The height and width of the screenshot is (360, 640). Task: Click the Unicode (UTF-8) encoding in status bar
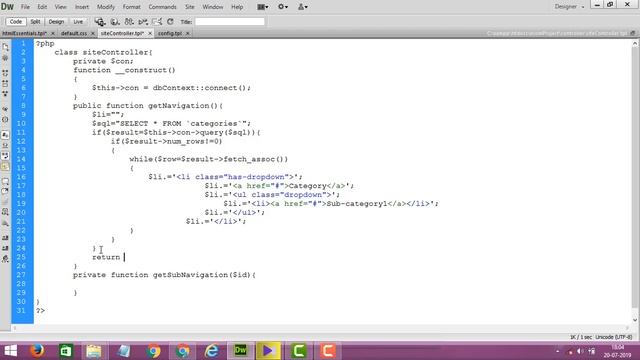[613, 337]
